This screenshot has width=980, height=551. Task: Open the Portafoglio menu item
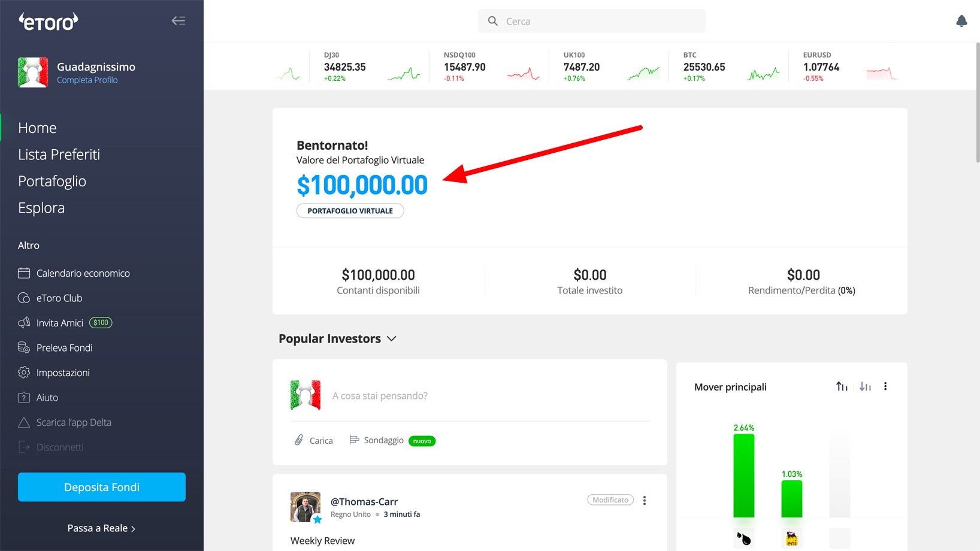coord(52,181)
